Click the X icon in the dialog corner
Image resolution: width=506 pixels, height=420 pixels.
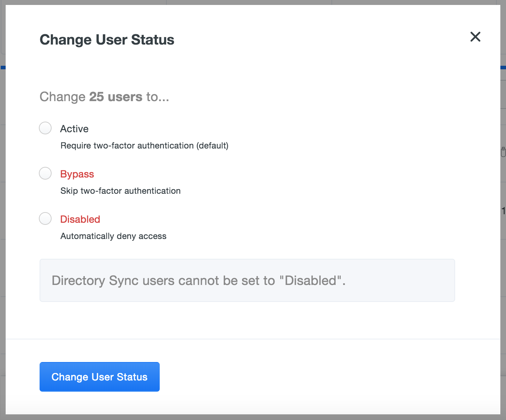(475, 37)
